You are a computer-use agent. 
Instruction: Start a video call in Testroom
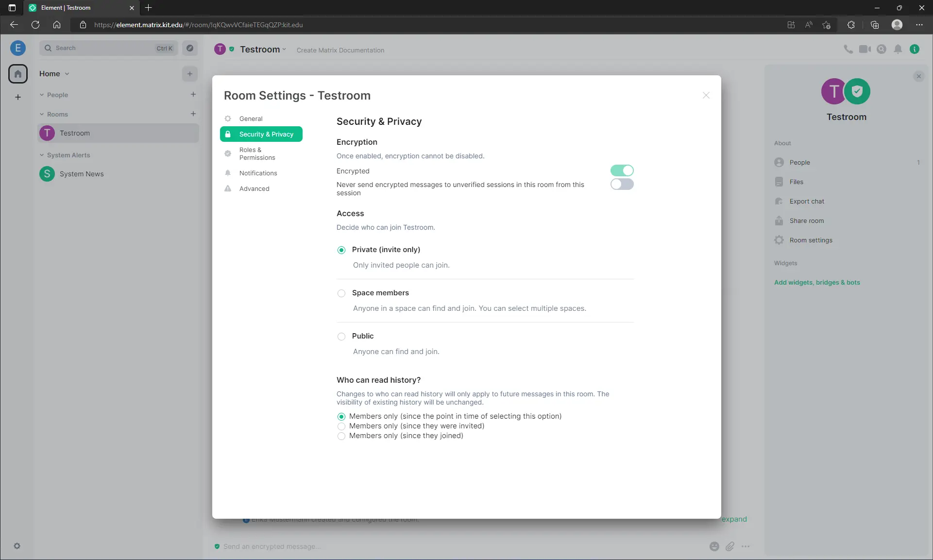point(865,49)
